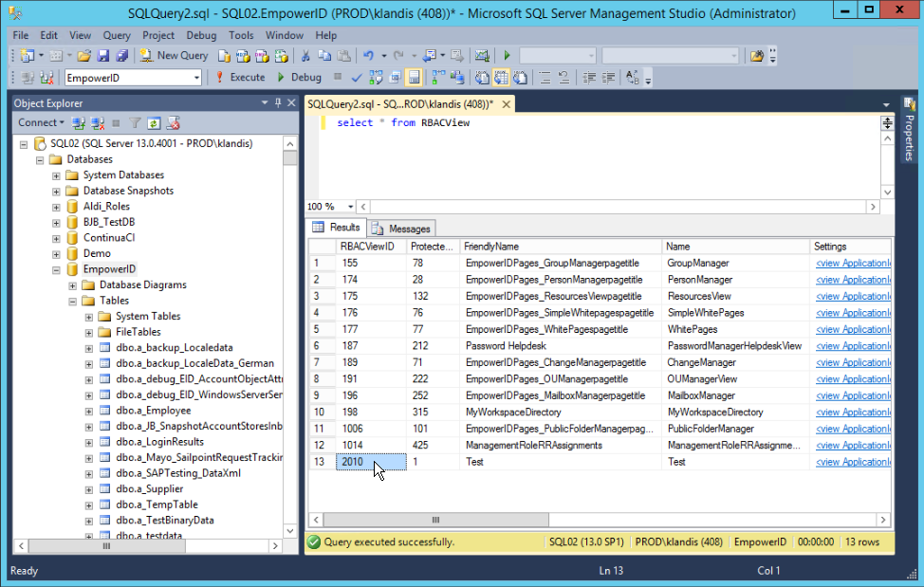Image resolution: width=924 pixels, height=587 pixels.
Task: Filter objects in Object Explorer
Action: [136, 124]
